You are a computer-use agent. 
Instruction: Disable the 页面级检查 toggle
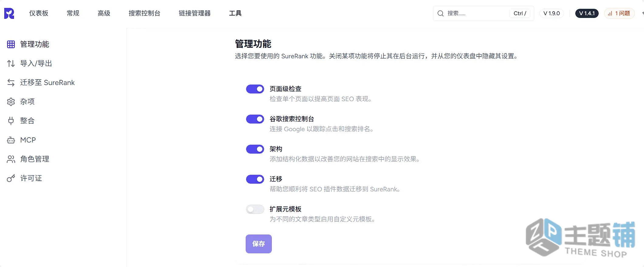[x=255, y=89]
